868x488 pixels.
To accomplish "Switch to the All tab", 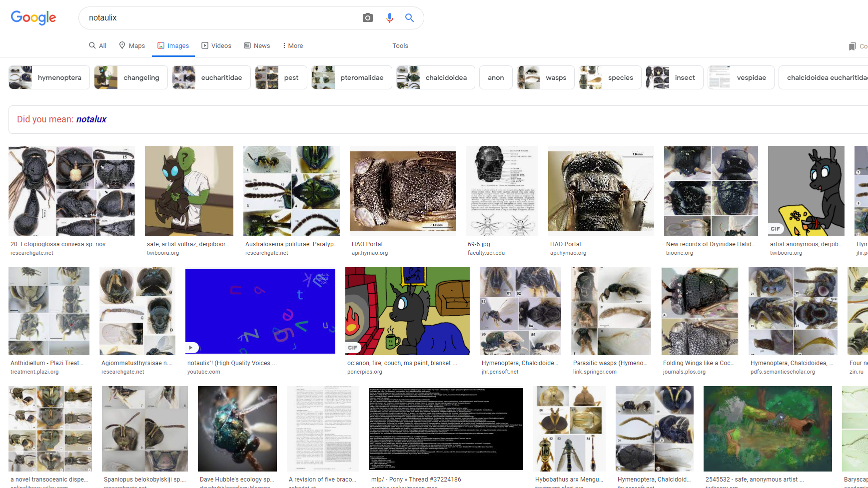I will click(x=97, y=45).
